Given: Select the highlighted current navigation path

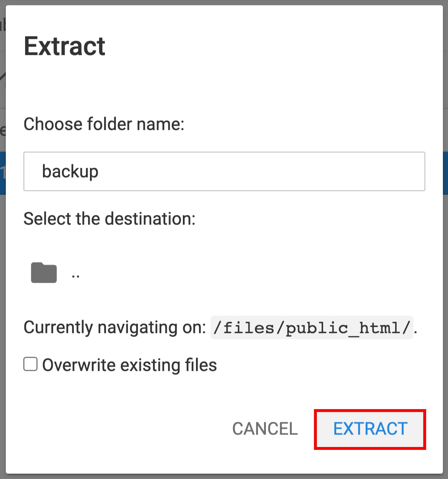Looking at the screenshot, I should coord(311,328).
